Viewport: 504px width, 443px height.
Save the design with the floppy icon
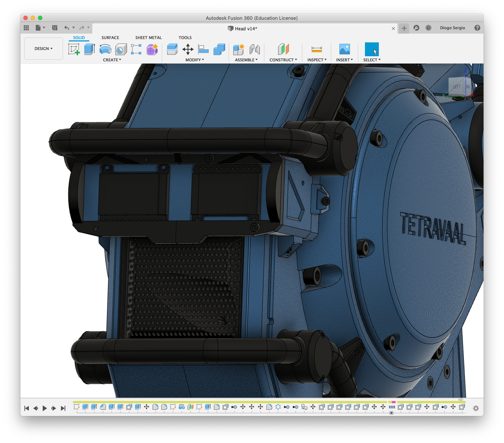55,28
